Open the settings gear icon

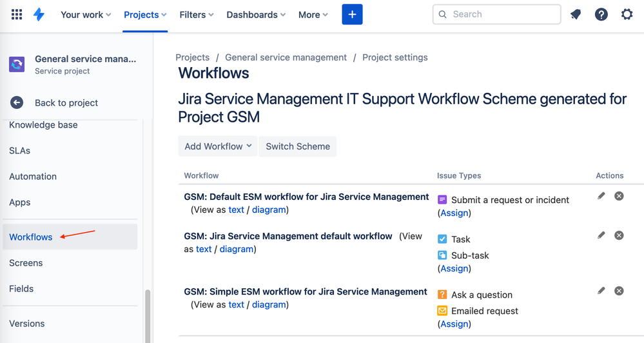pyautogui.click(x=627, y=15)
